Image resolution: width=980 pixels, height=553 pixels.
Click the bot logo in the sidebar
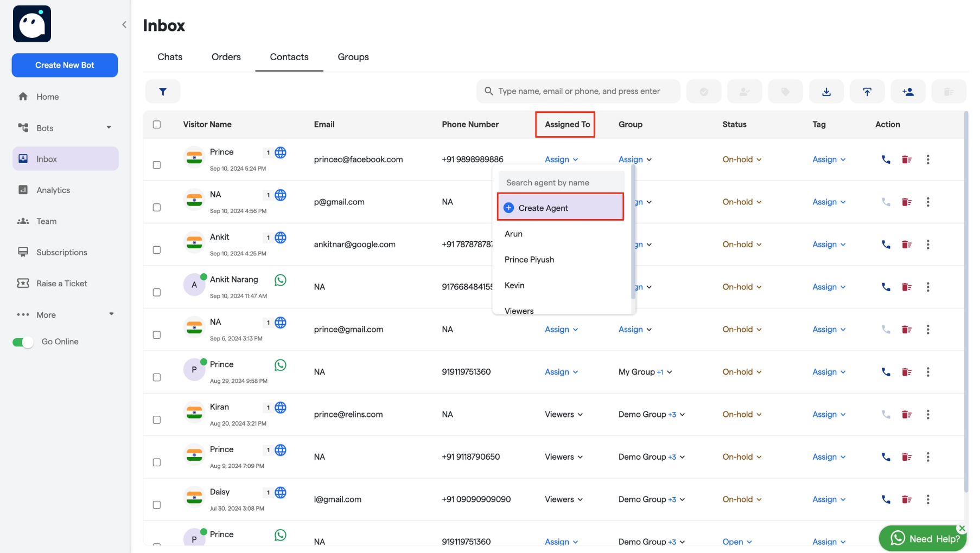[x=32, y=24]
